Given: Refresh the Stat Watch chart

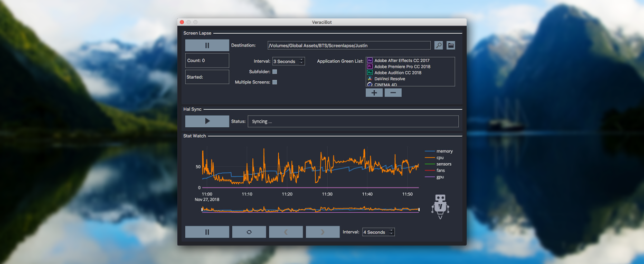Looking at the screenshot, I should pos(249,232).
